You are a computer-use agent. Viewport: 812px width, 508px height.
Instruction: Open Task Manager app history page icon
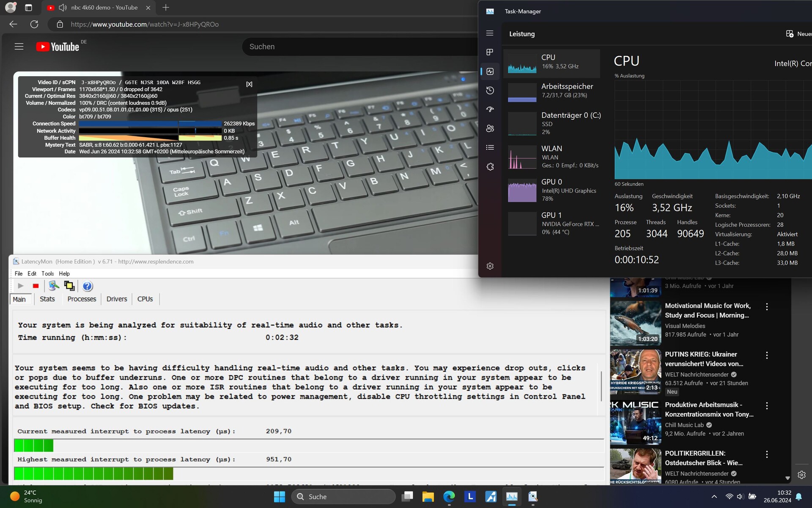[490, 90]
